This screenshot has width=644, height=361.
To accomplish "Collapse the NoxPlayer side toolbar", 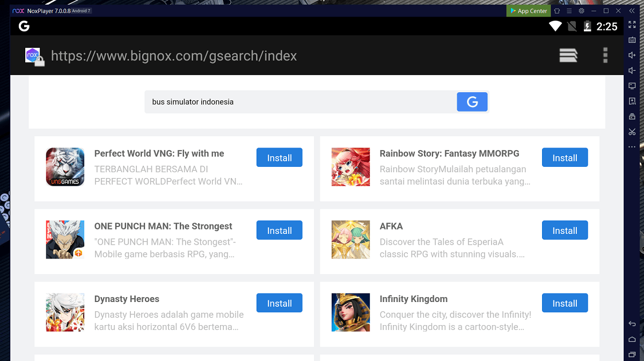I will 632,11.
